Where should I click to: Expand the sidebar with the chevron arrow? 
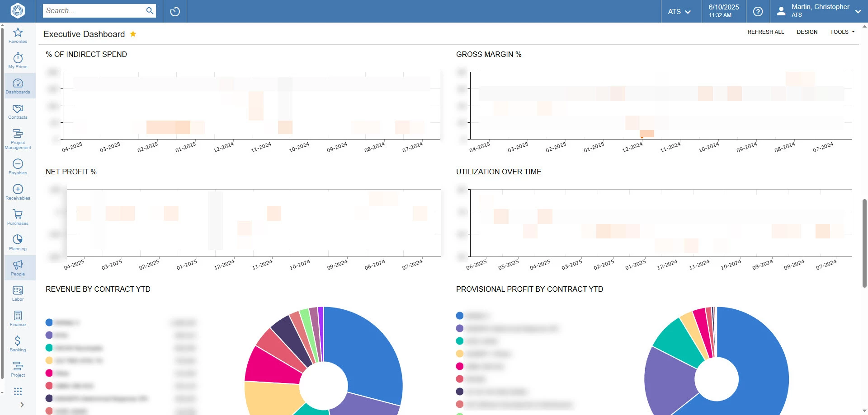pyautogui.click(x=22, y=405)
